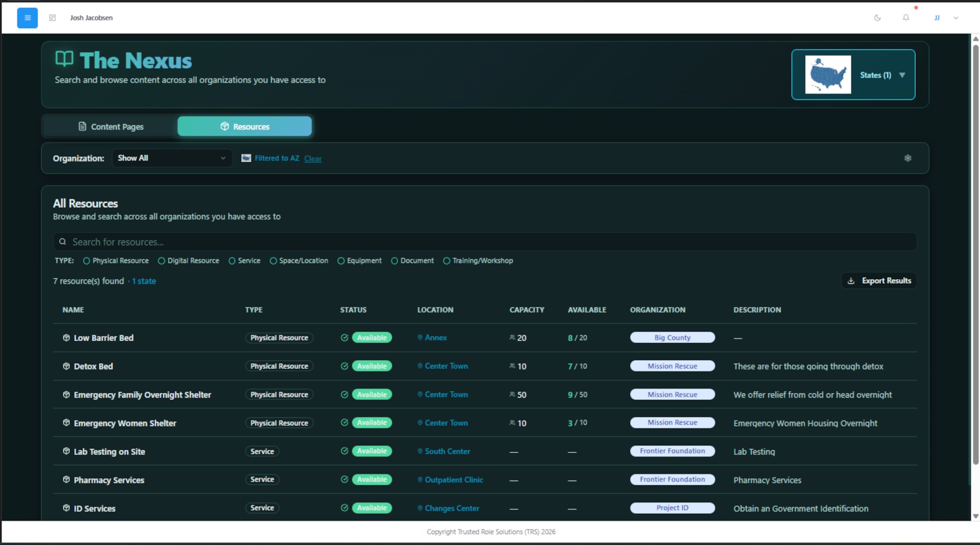The width and height of the screenshot is (980, 545).
Task: Switch to the Content Pages tab
Action: click(x=111, y=126)
